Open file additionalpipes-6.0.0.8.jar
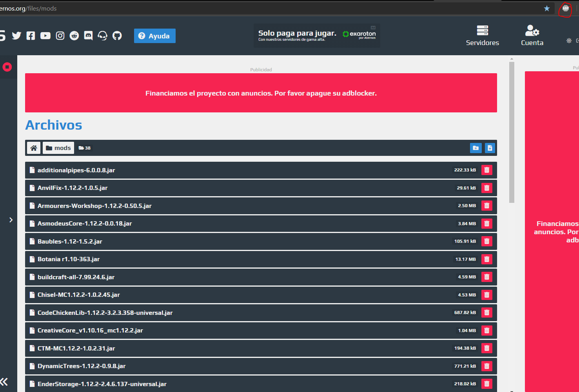This screenshot has height=392, width=579. [x=261, y=170]
